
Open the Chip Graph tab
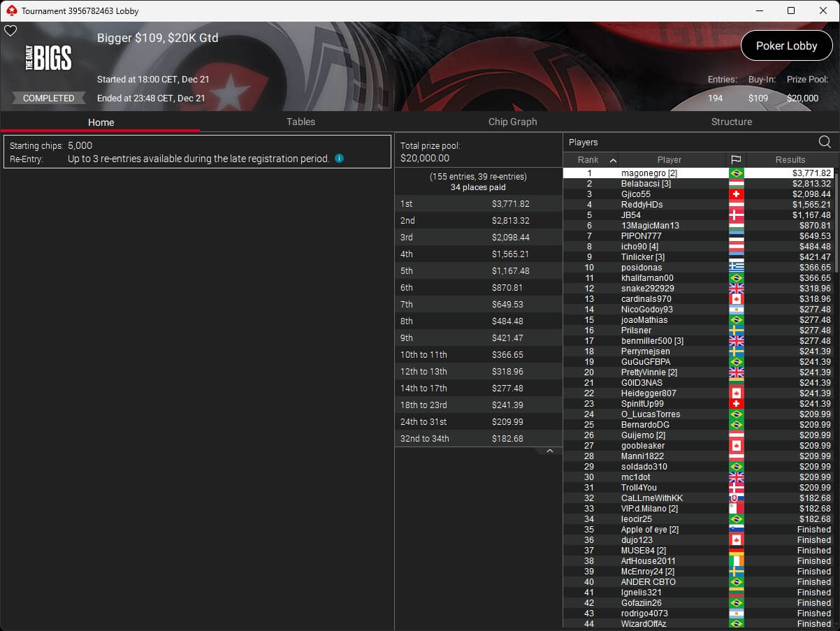click(512, 122)
